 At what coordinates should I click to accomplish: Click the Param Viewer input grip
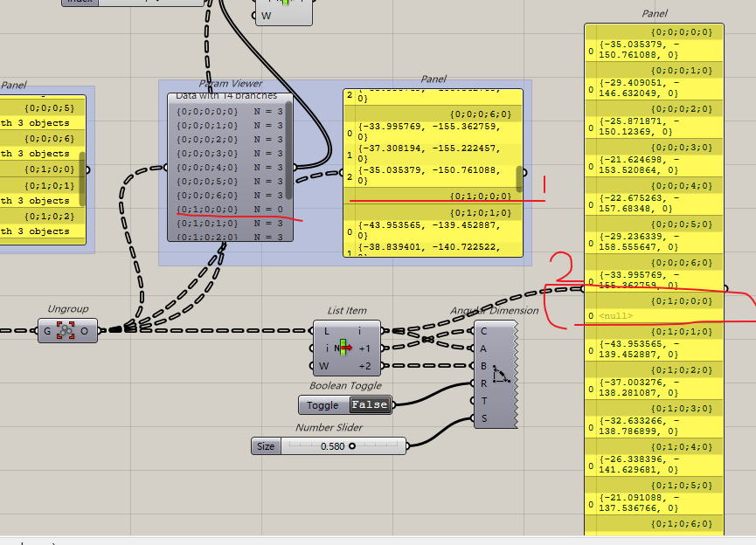pyautogui.click(x=166, y=167)
